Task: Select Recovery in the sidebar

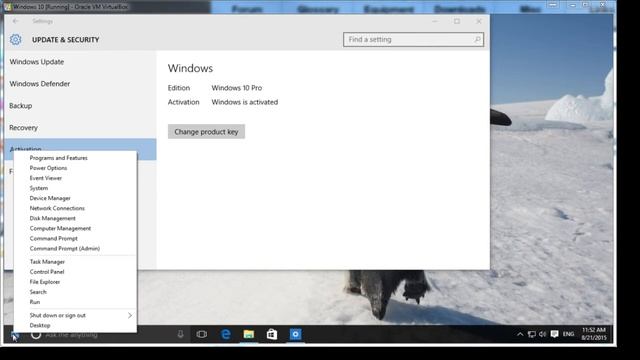Action: tap(80, 128)
